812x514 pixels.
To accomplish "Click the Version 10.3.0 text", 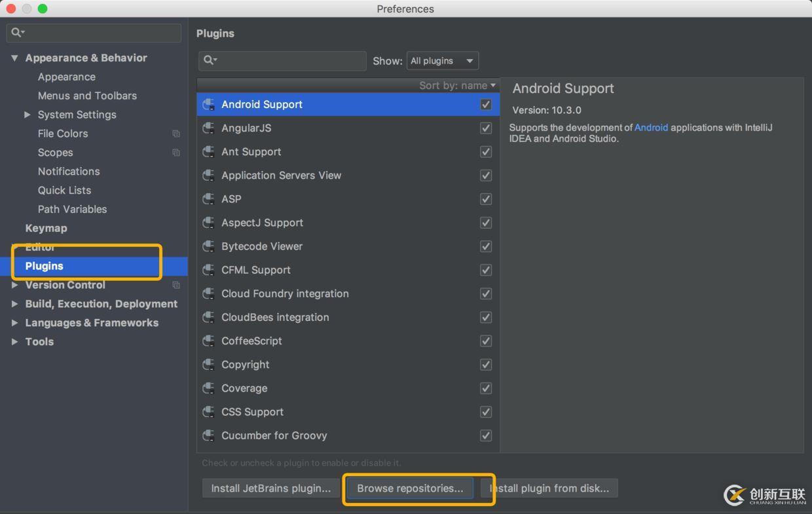I will [547, 110].
